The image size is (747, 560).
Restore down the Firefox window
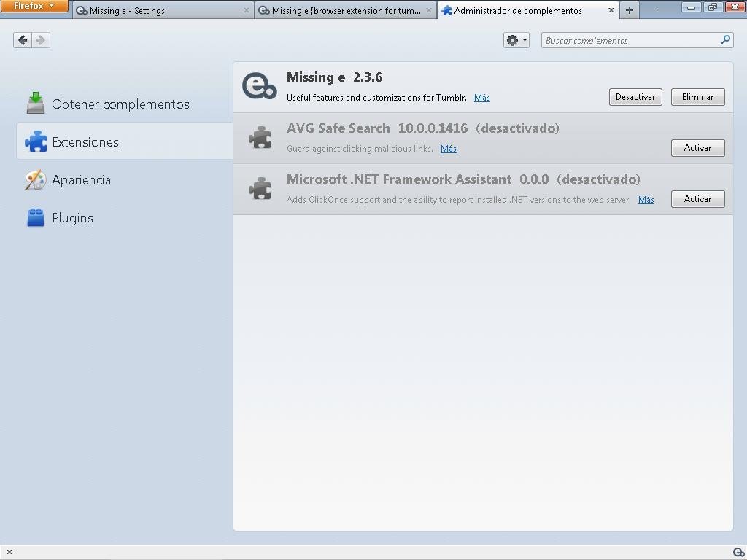point(712,7)
